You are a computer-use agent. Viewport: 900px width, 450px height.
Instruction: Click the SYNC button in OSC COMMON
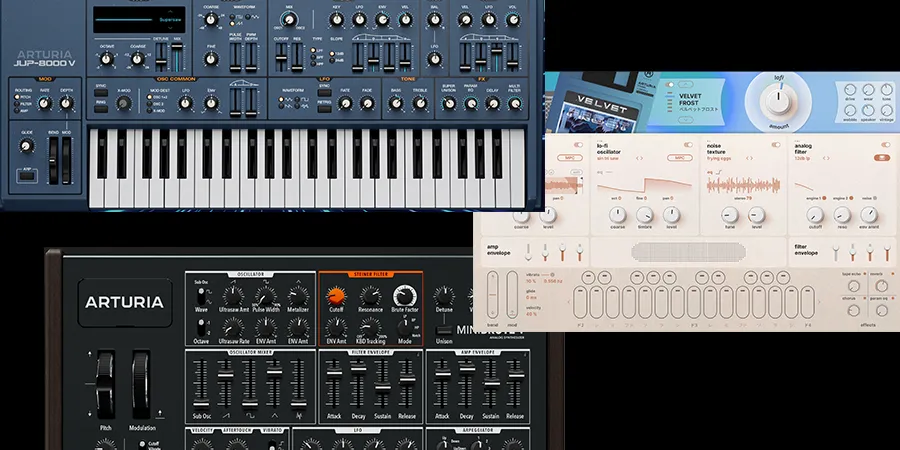(100, 92)
